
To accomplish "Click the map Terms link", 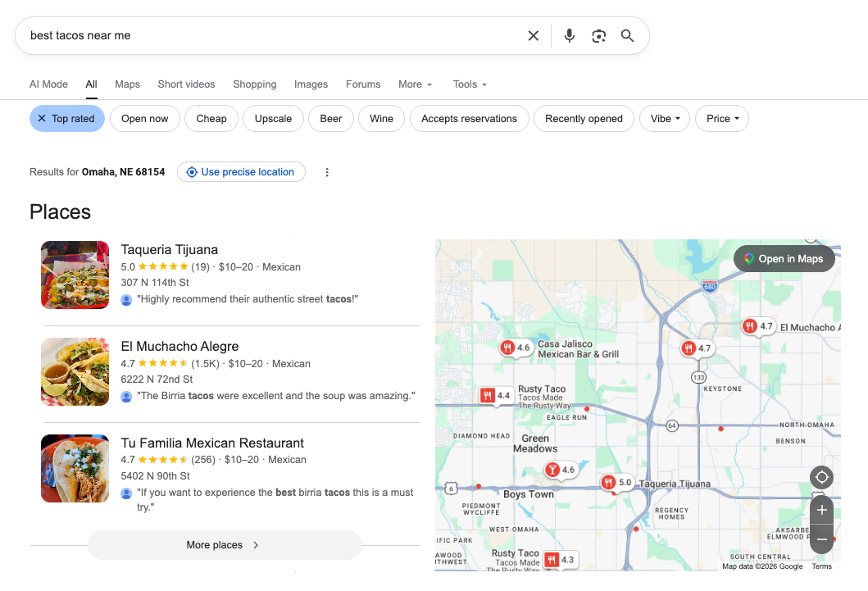I will [821, 566].
